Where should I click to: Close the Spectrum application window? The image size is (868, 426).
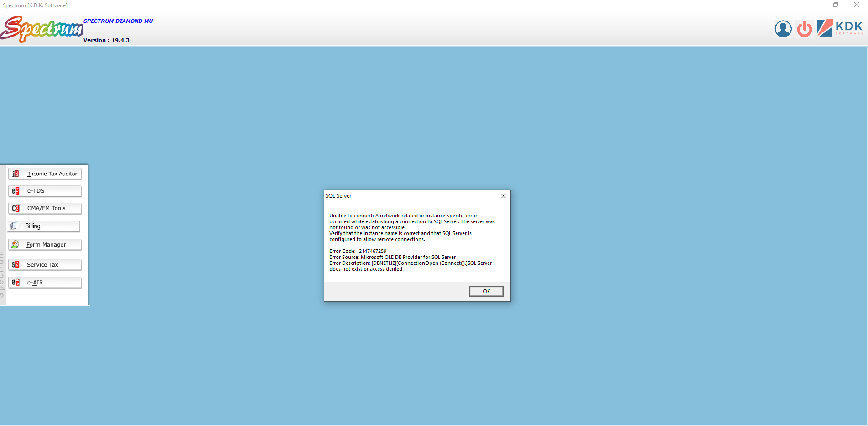point(857,5)
